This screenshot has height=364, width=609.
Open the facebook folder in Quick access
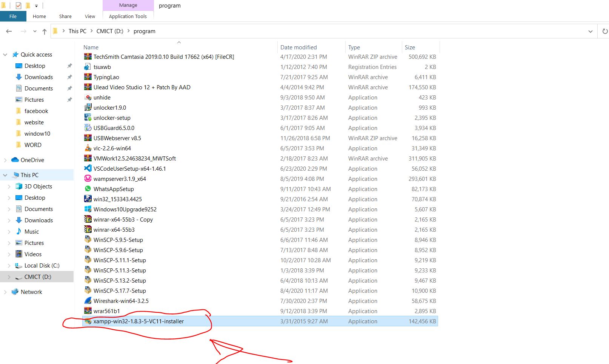click(x=36, y=111)
